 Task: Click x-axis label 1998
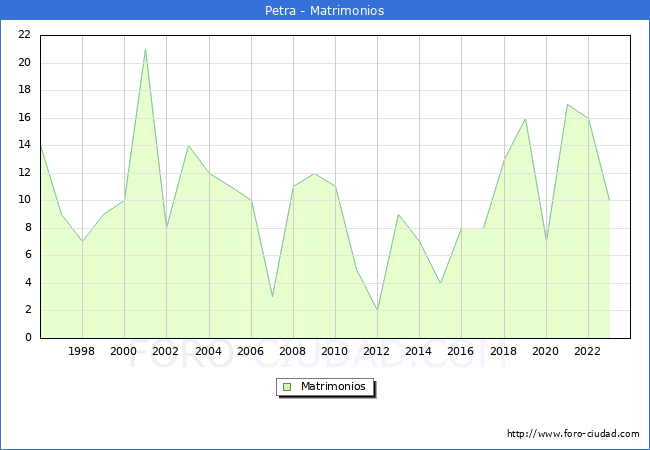pos(81,351)
